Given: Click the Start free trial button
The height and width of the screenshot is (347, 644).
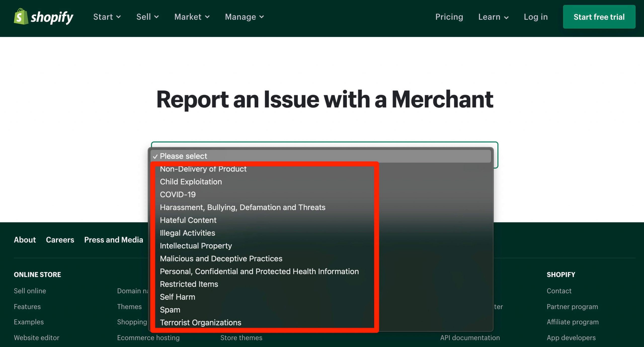Looking at the screenshot, I should coord(599,17).
